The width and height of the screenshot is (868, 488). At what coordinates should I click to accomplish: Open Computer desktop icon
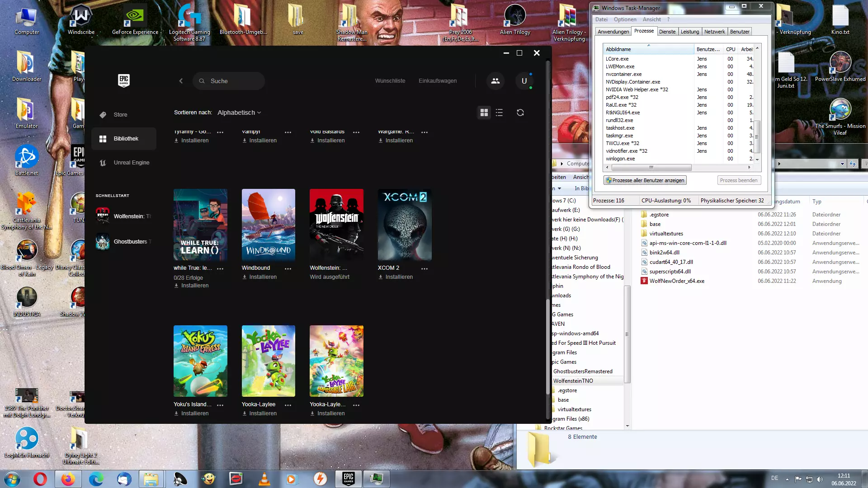(x=27, y=21)
